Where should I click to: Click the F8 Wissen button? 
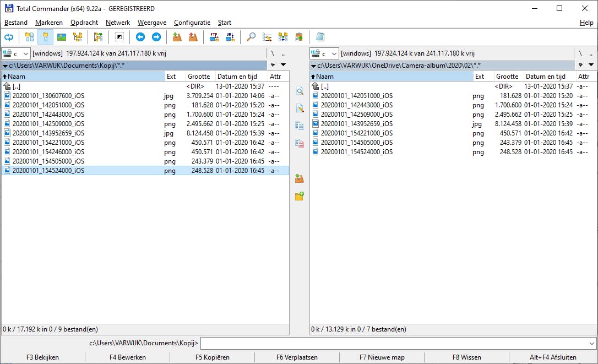[x=467, y=357]
